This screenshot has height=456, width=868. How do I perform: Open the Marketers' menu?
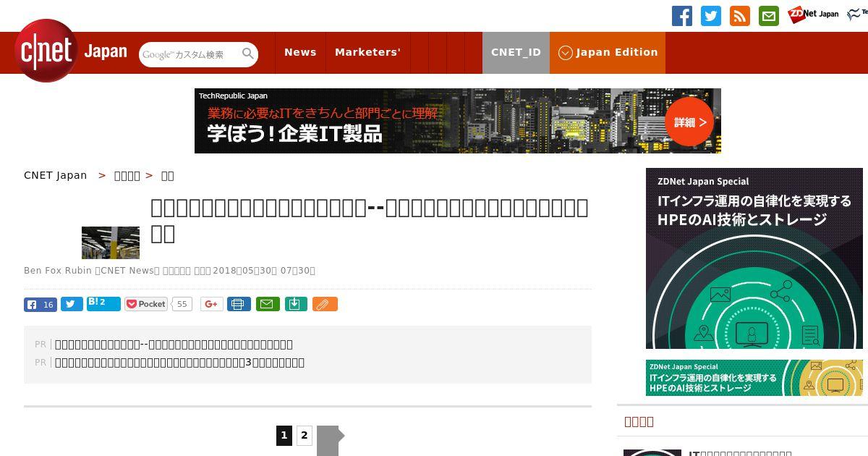[367, 52]
